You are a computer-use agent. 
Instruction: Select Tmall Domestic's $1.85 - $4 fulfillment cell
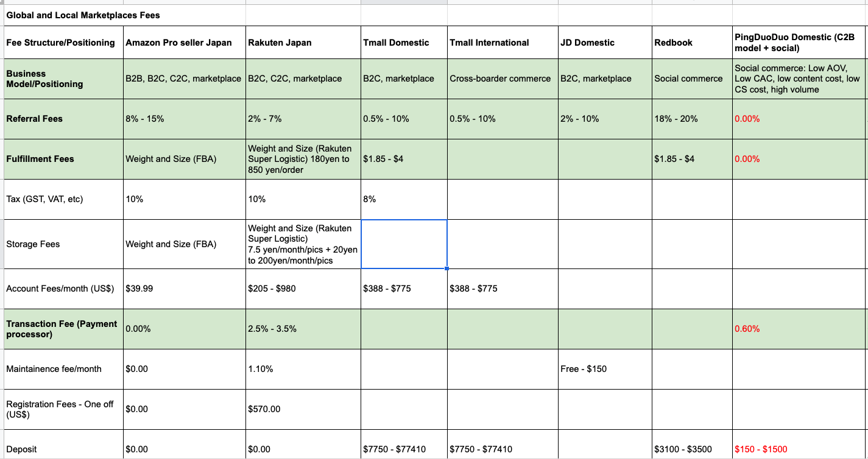pyautogui.click(x=404, y=159)
